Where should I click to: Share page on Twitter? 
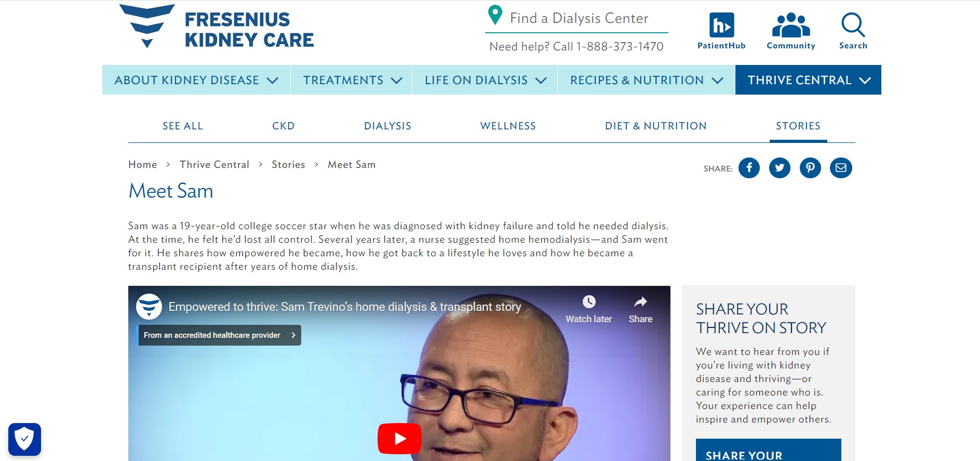coord(780,168)
